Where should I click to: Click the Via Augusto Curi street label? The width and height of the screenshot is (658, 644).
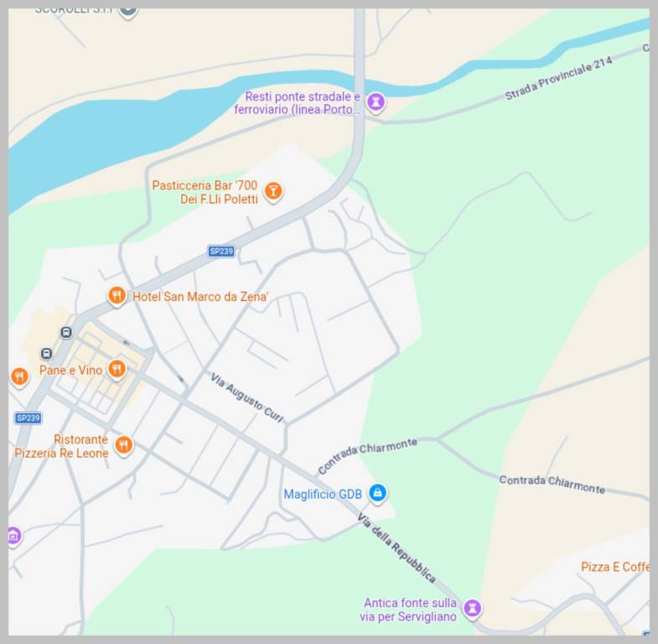coord(246,397)
